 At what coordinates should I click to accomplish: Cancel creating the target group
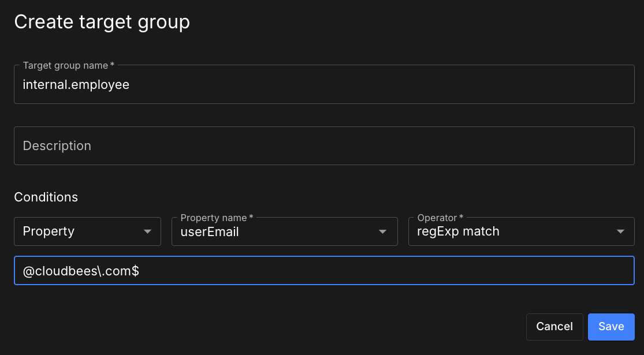click(x=554, y=326)
